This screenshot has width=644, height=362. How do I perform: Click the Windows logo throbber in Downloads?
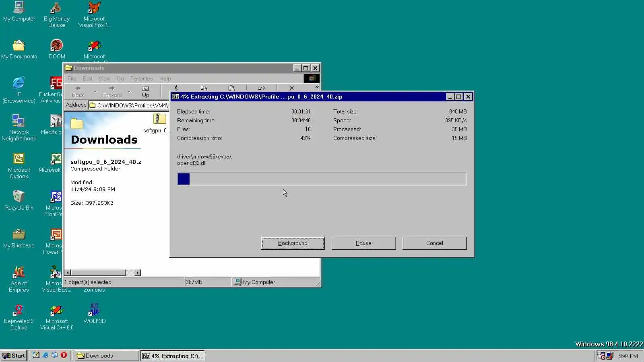pyautogui.click(x=312, y=78)
